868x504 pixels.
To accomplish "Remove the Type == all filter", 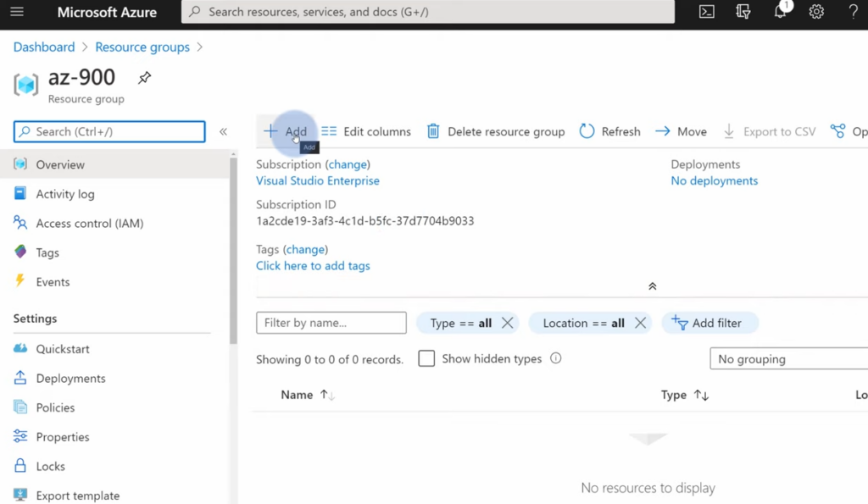I will pos(507,323).
